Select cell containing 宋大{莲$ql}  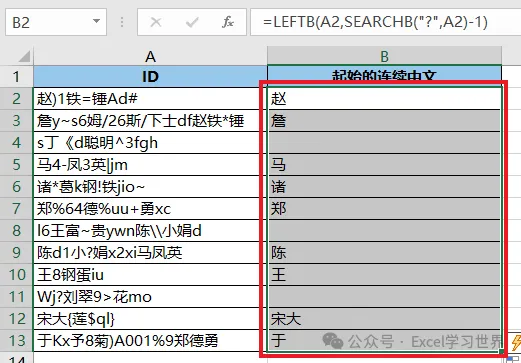[x=150, y=319]
